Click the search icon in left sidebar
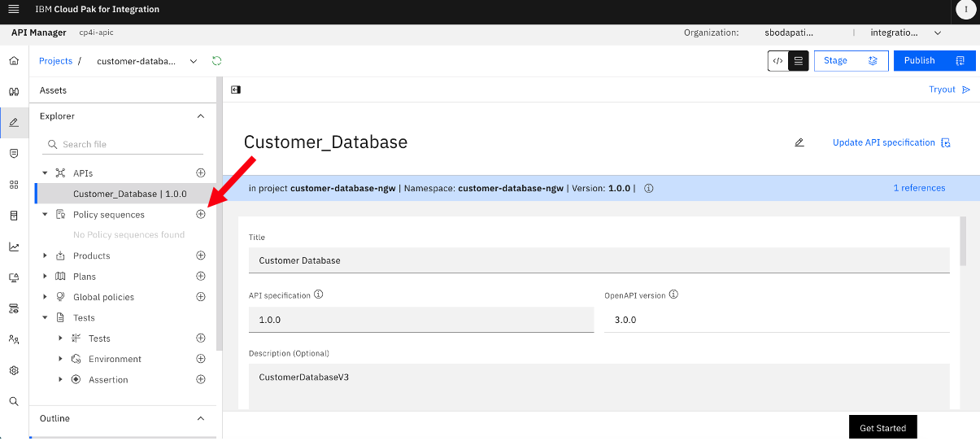 tap(14, 401)
